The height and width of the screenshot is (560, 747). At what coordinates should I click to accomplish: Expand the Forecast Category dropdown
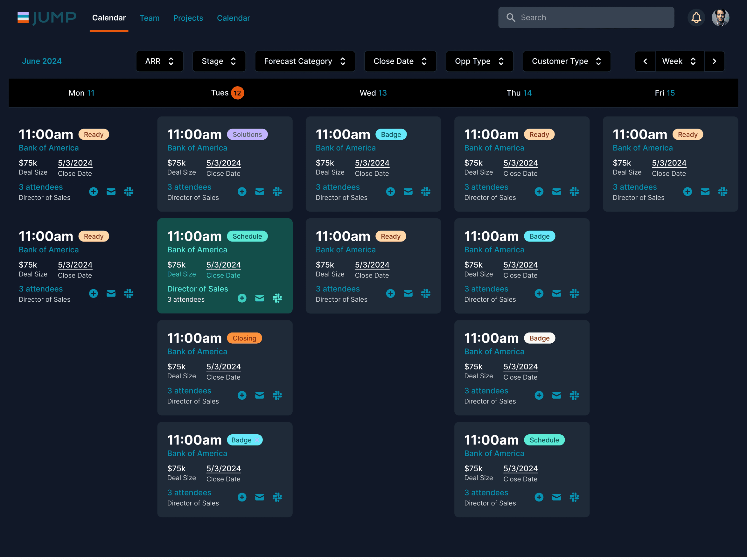click(304, 61)
